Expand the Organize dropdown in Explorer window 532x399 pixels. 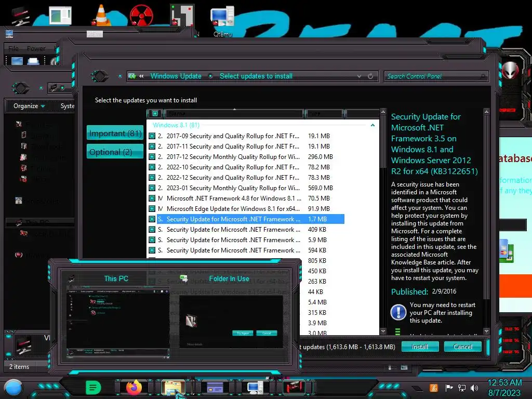click(29, 106)
